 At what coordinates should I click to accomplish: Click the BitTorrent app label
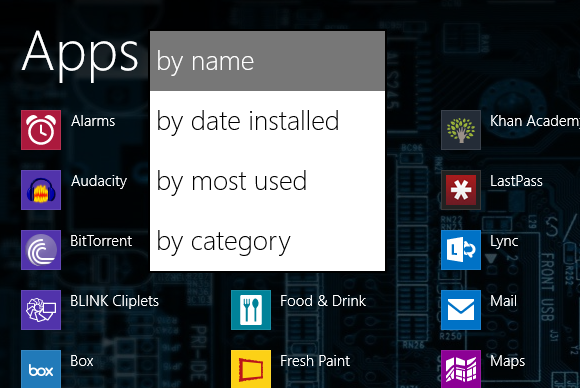pyautogui.click(x=101, y=241)
